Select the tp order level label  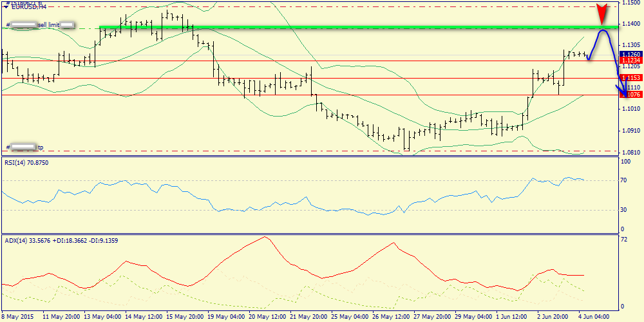click(41, 147)
